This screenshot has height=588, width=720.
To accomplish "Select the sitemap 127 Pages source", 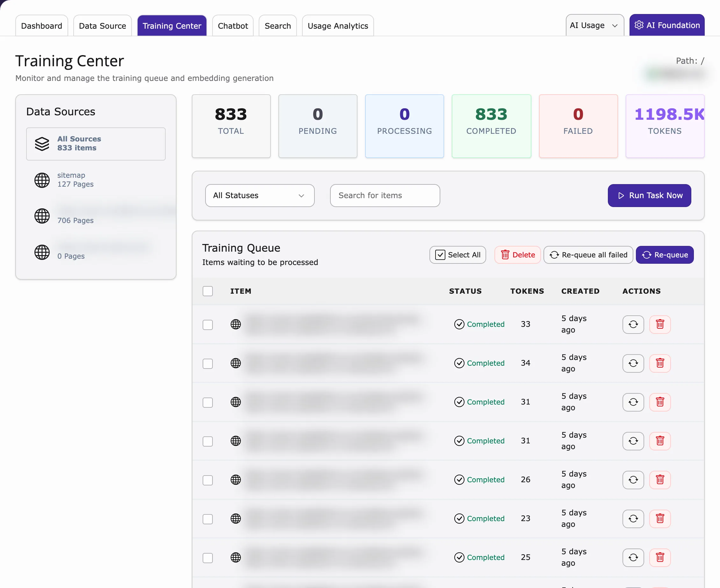I will click(96, 180).
